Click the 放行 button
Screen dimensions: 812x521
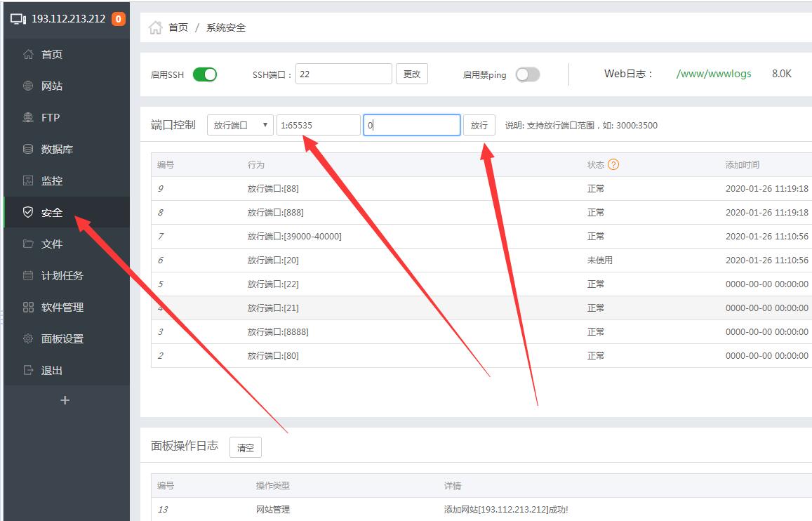(x=479, y=126)
